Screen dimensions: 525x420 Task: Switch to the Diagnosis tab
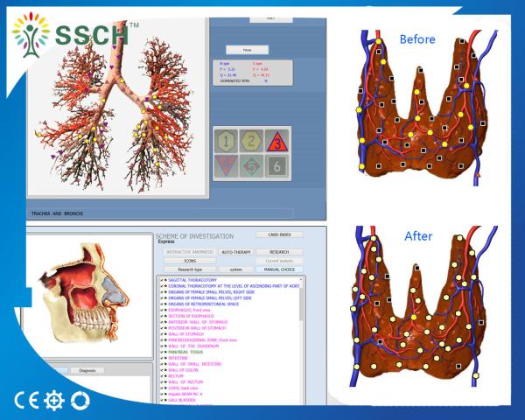click(87, 370)
